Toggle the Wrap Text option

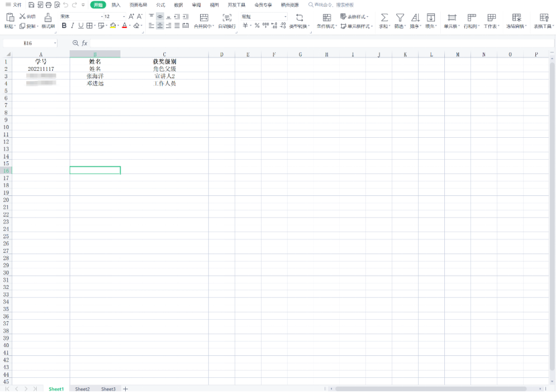click(x=227, y=17)
